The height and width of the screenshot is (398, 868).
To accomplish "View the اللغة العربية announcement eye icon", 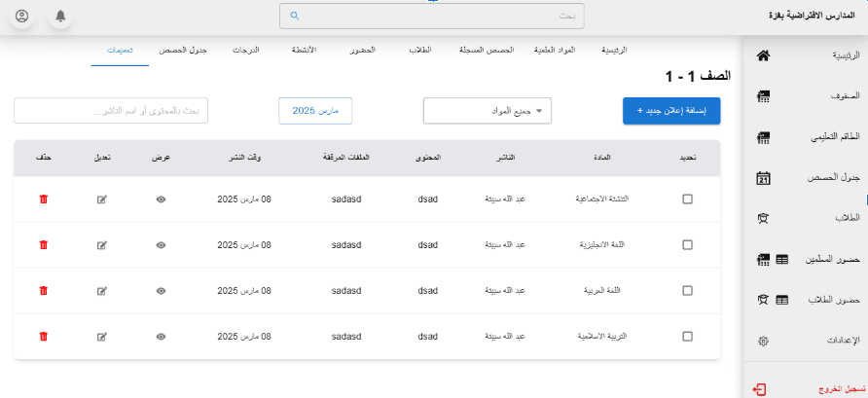I will tap(161, 291).
